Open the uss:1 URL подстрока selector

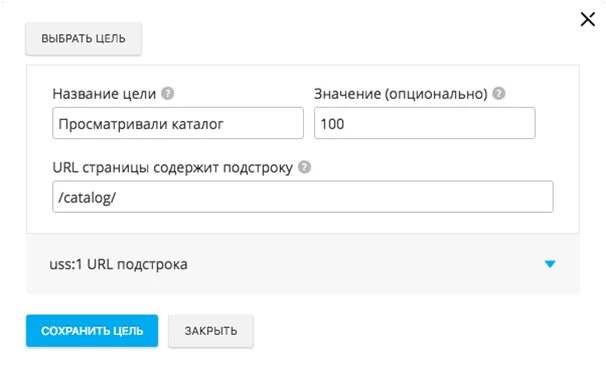(x=303, y=265)
